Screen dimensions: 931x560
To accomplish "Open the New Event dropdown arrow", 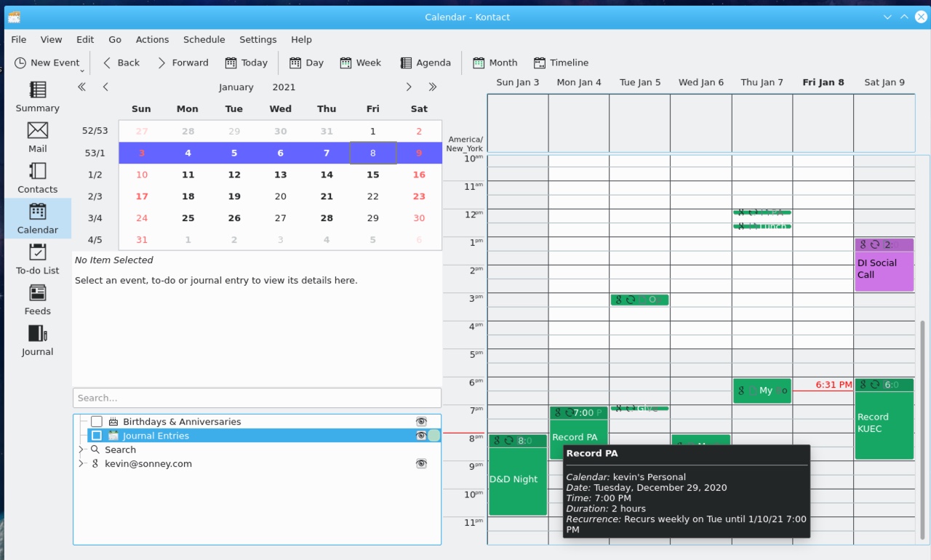I will (x=84, y=69).
